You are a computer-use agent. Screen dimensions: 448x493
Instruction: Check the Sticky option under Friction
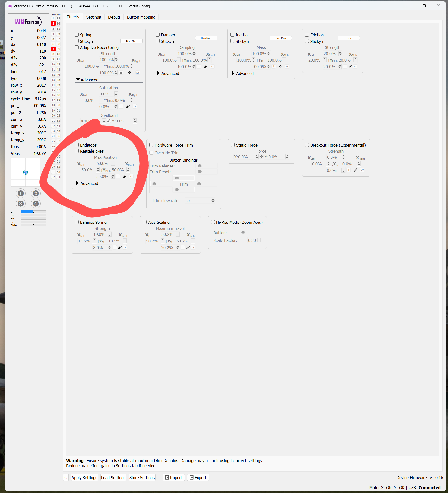[307, 41]
